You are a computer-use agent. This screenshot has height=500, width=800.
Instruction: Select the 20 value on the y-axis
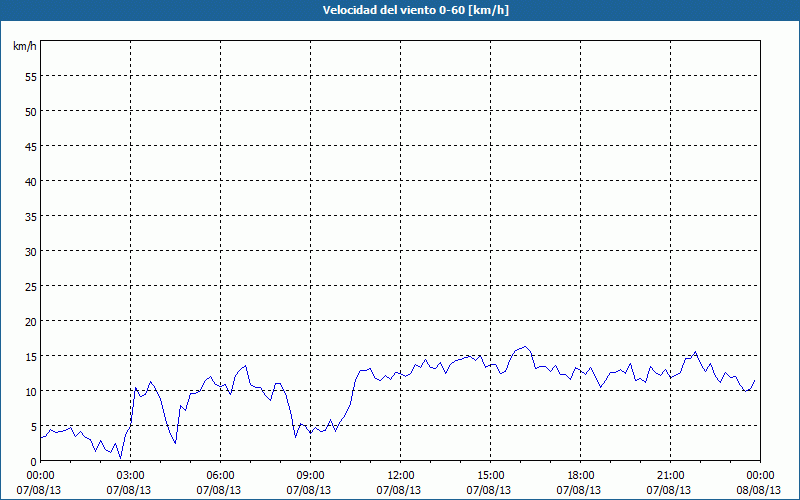31,321
